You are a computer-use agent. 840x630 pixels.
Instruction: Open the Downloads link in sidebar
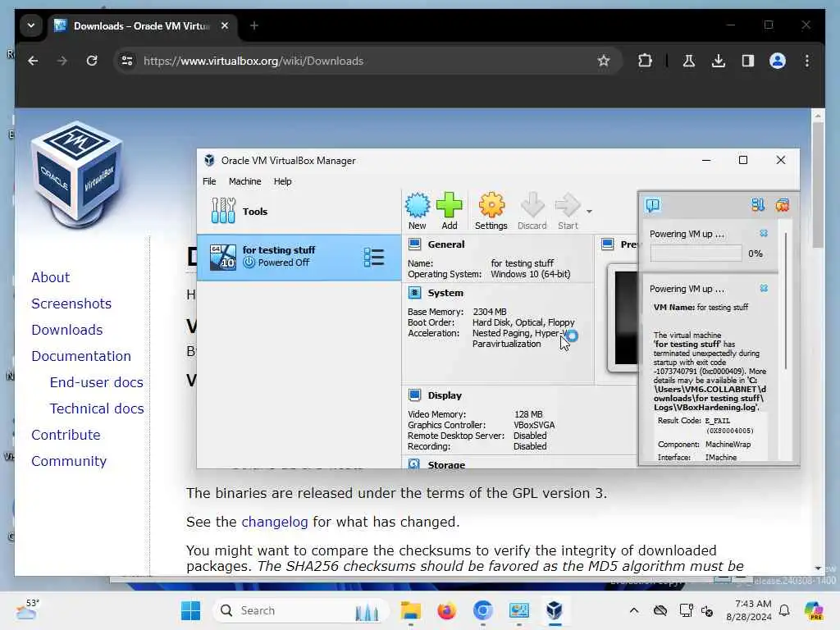click(x=67, y=330)
